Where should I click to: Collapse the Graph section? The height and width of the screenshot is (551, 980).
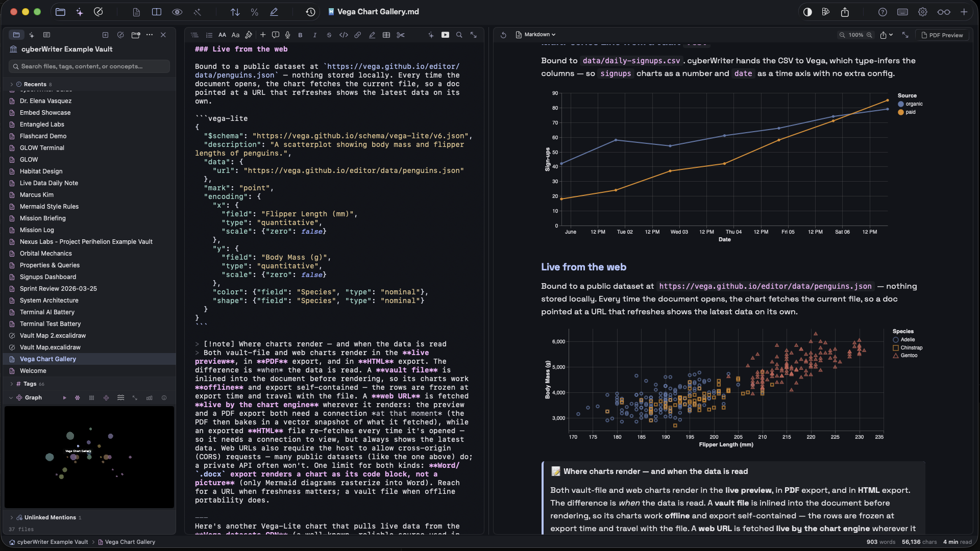[11, 398]
